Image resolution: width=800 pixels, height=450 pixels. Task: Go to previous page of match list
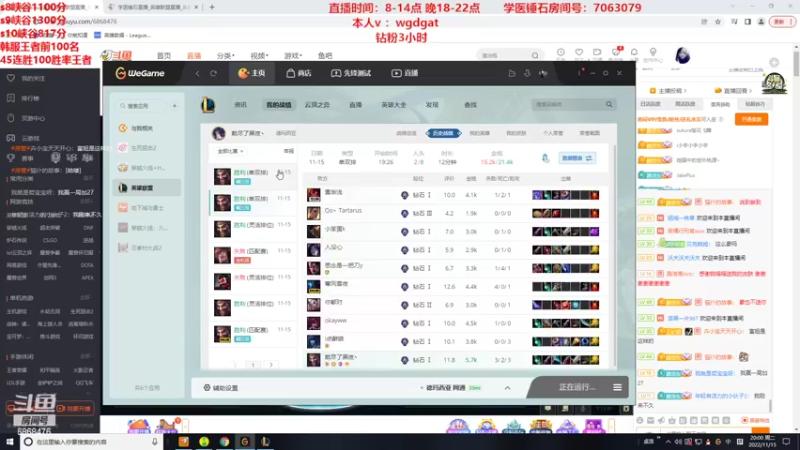pos(235,365)
